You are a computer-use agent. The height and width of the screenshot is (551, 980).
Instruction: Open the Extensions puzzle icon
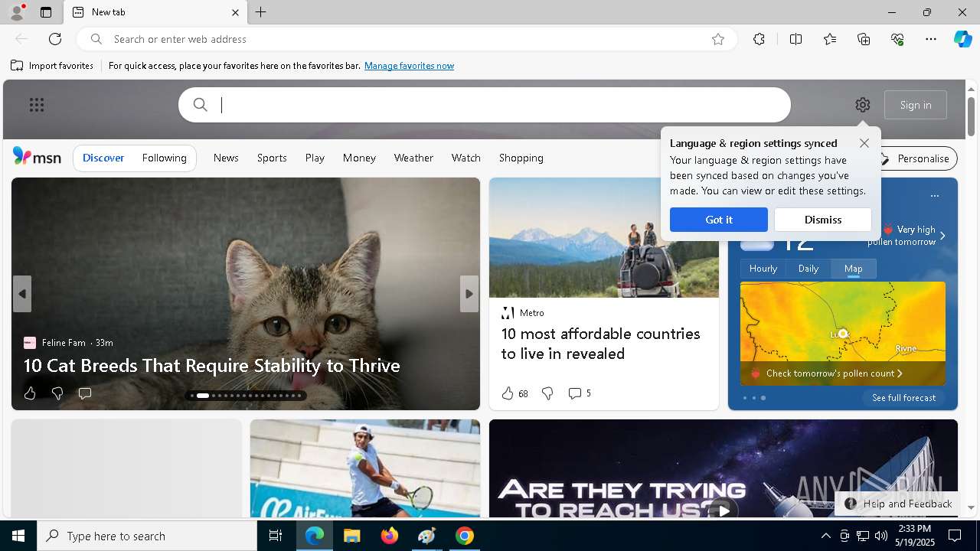(759, 39)
